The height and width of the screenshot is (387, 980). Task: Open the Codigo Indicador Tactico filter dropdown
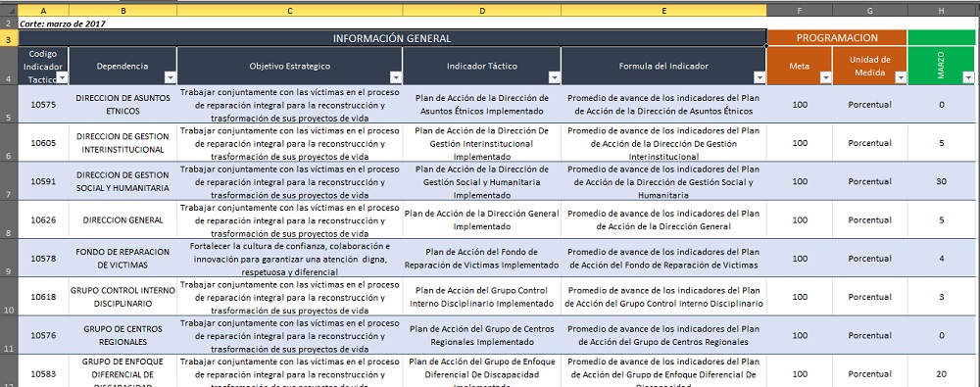coord(63,77)
